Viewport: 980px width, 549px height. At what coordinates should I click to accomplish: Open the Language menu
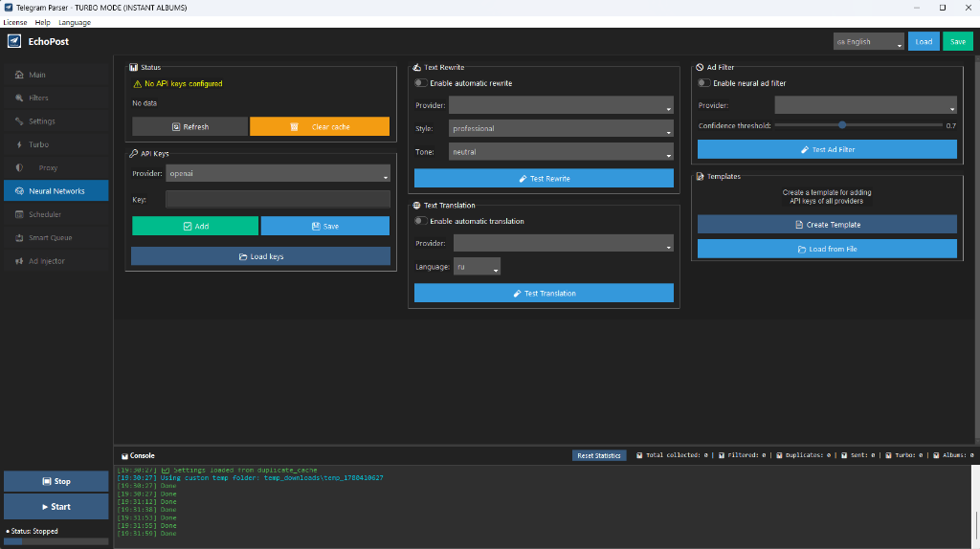point(75,23)
